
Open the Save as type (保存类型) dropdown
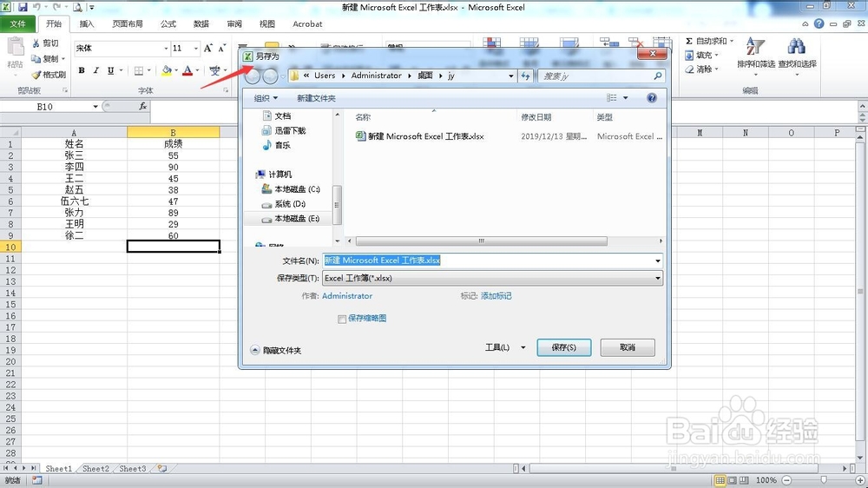pos(492,278)
